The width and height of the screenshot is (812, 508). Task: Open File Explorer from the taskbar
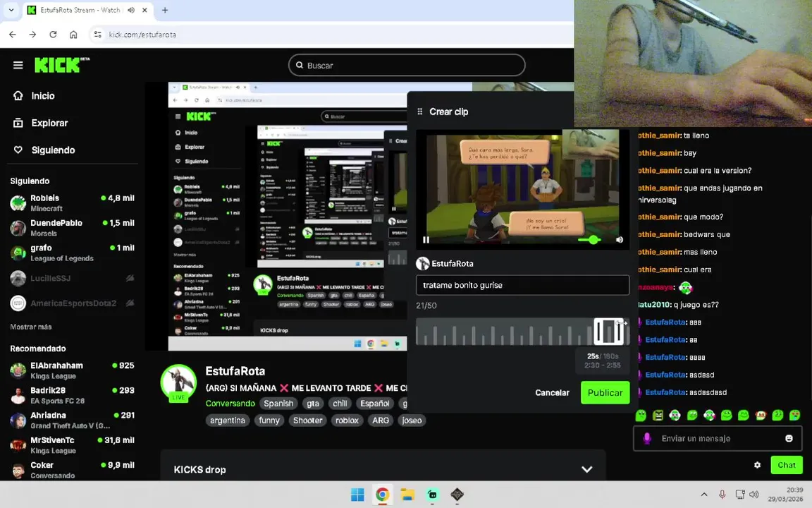pyautogui.click(x=407, y=495)
